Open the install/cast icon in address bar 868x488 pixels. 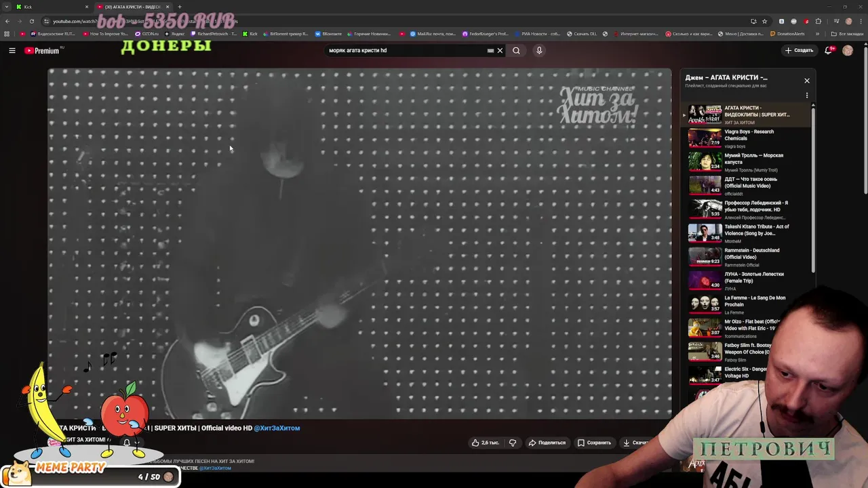click(753, 21)
